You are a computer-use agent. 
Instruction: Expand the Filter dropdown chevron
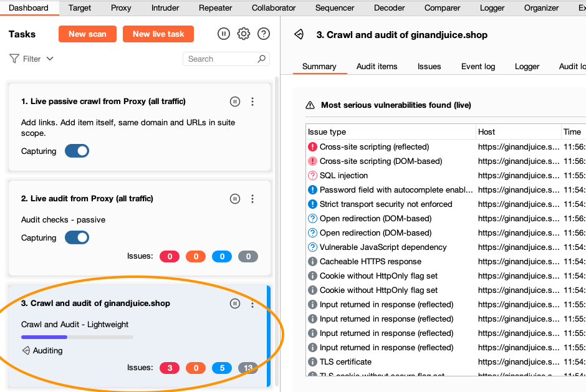coord(50,59)
